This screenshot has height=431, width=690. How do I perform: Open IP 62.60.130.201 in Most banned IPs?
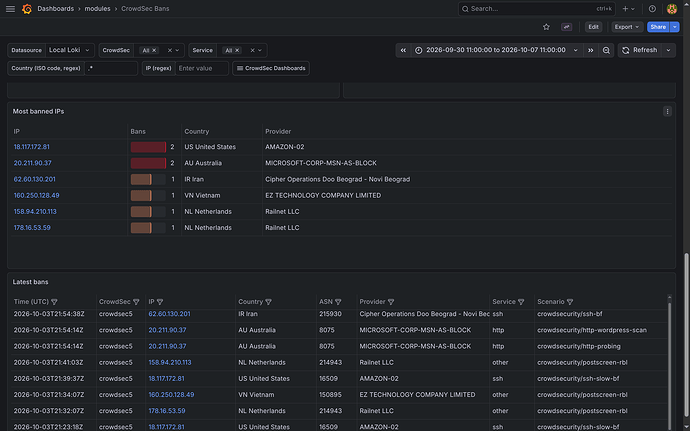[x=34, y=179]
